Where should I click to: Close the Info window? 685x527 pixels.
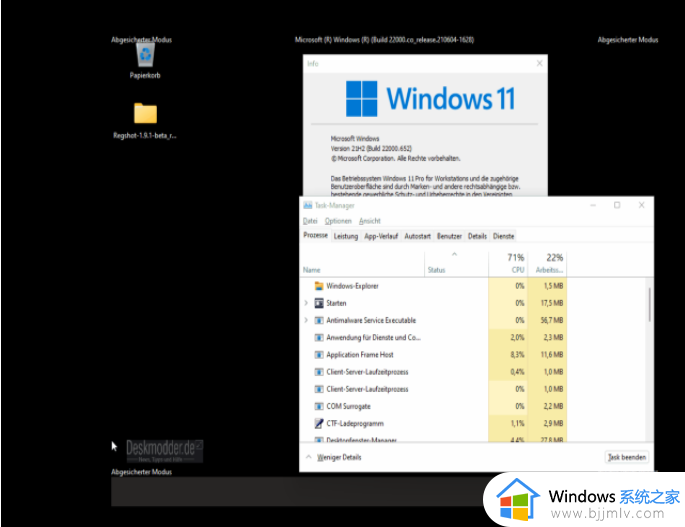[x=540, y=63]
